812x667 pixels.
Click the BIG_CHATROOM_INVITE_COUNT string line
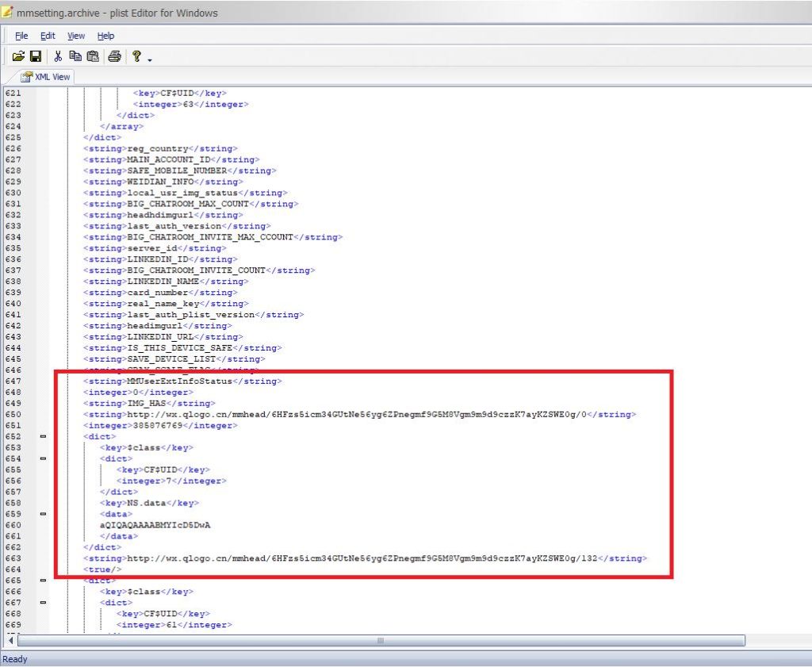click(x=199, y=270)
